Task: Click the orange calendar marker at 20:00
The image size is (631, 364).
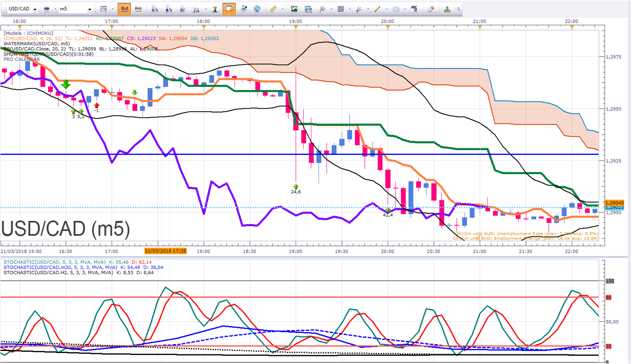Action: point(388,27)
